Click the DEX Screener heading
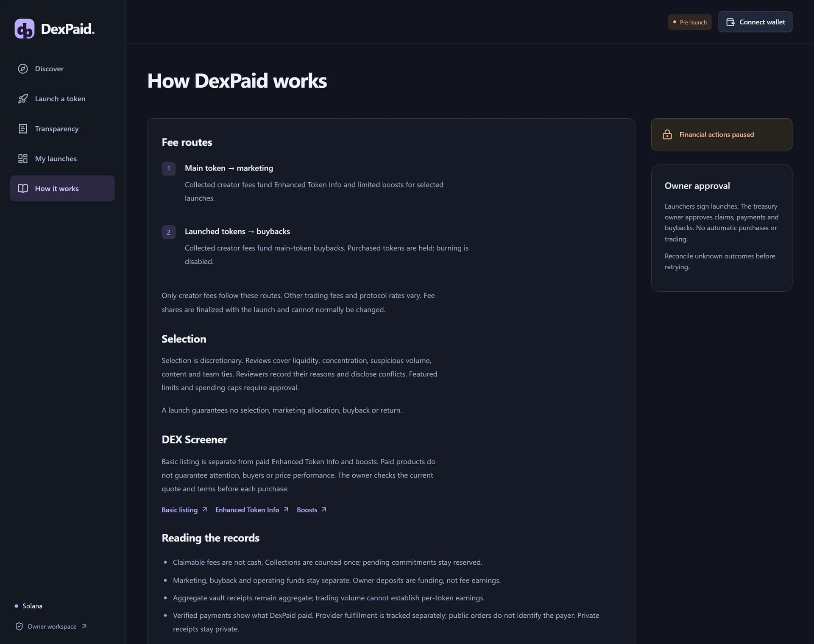The width and height of the screenshot is (814, 644). (194, 440)
